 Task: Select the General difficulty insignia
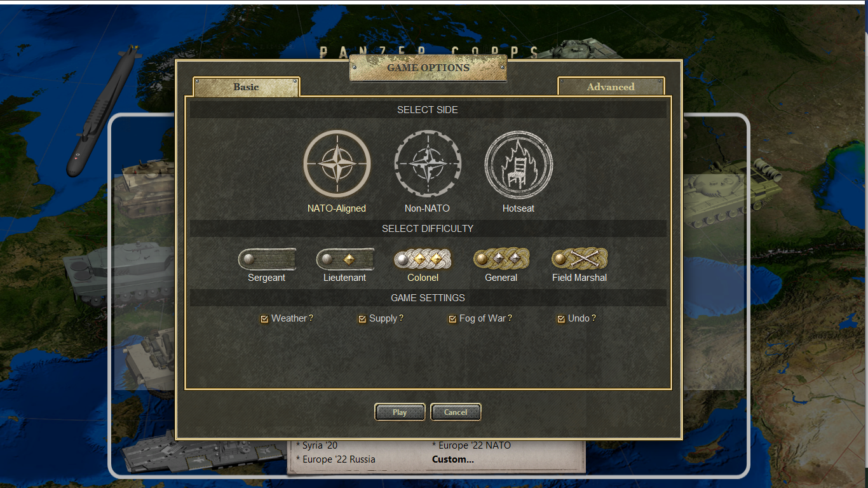[501, 259]
